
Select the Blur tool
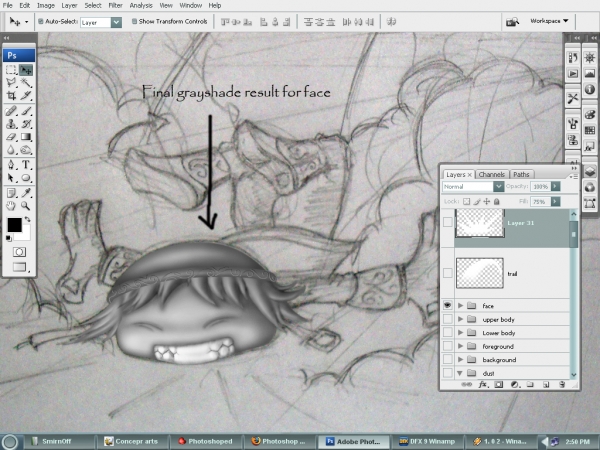[11, 150]
